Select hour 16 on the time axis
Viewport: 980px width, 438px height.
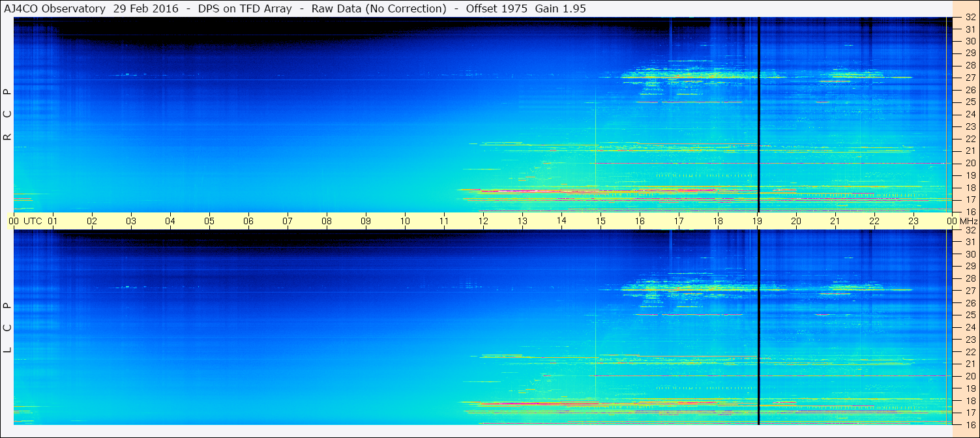click(640, 221)
